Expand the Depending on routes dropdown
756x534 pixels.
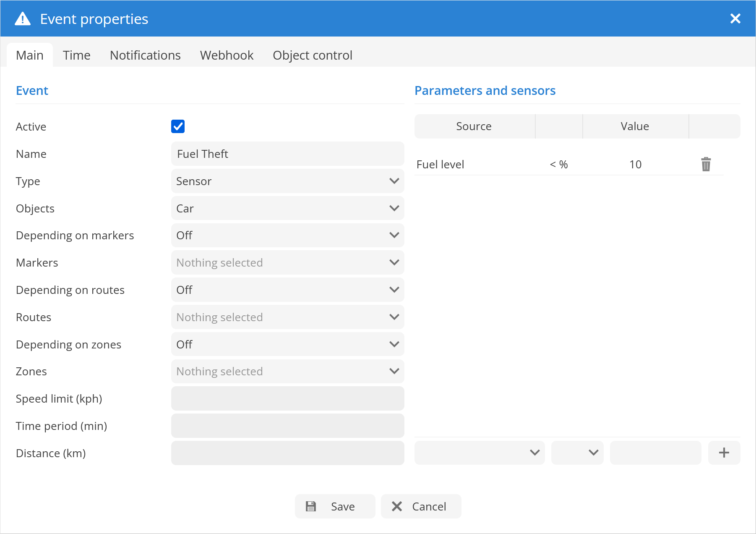click(287, 290)
